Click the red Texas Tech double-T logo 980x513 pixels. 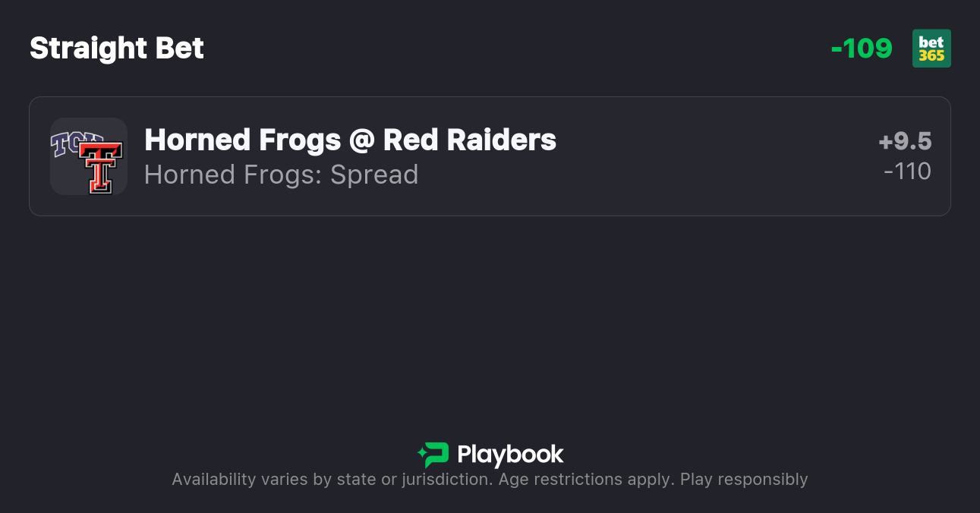click(101, 167)
